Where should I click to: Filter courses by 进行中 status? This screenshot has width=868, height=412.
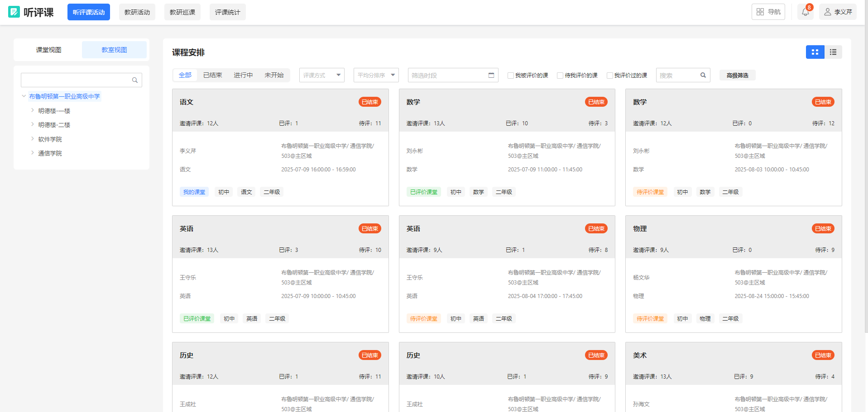(x=243, y=75)
